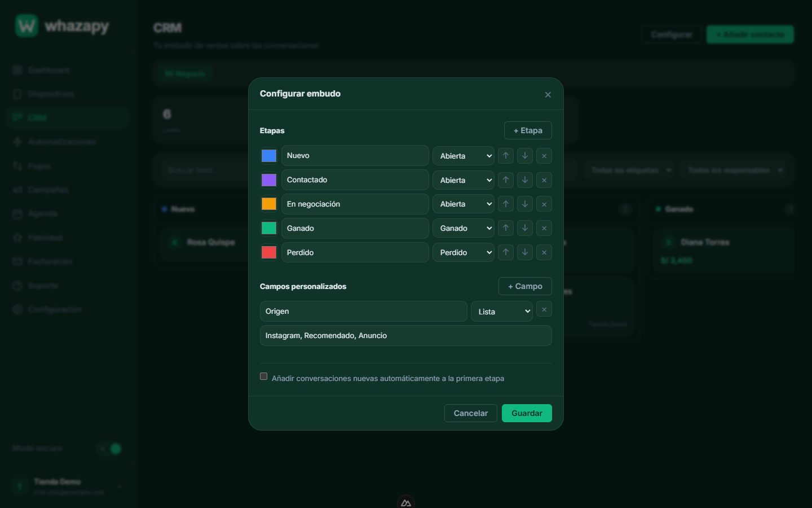Image resolution: width=812 pixels, height=508 pixels.
Task: Open the Perdido stage type dropdown
Action: tap(464, 252)
